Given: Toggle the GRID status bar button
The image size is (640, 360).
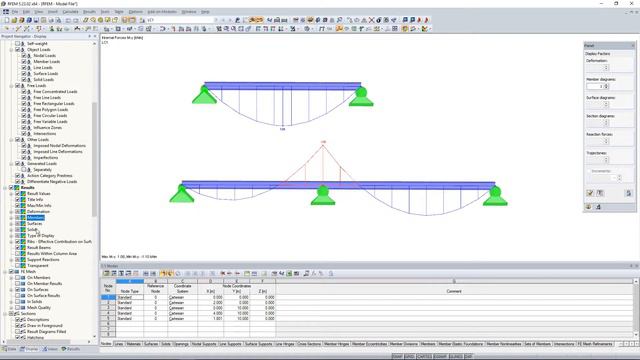Looking at the screenshot, I should tap(409, 356).
